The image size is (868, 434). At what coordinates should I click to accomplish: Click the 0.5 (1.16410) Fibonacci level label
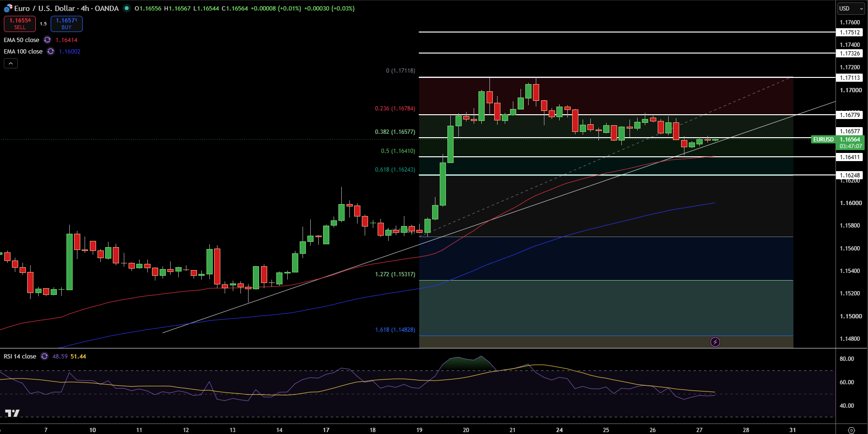398,151
